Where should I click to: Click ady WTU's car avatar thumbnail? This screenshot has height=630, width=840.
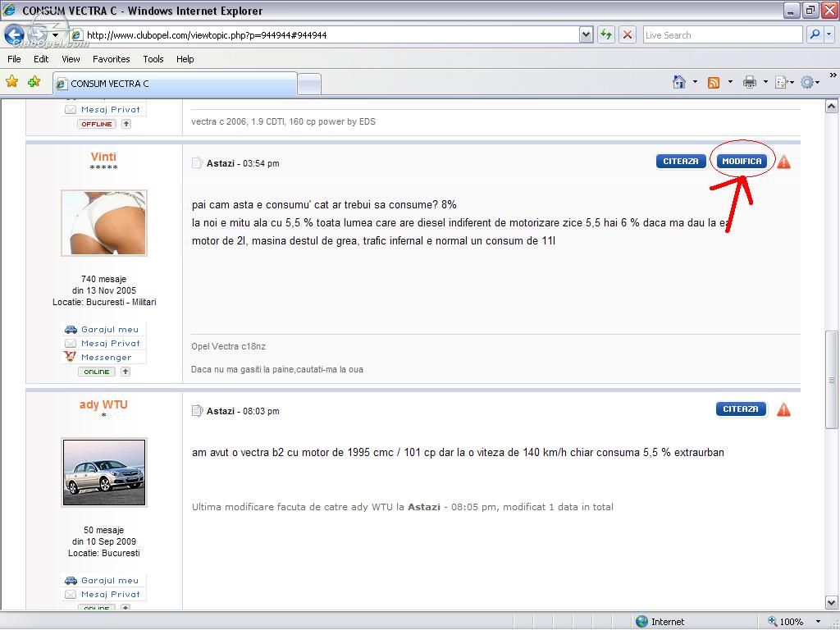pos(104,472)
